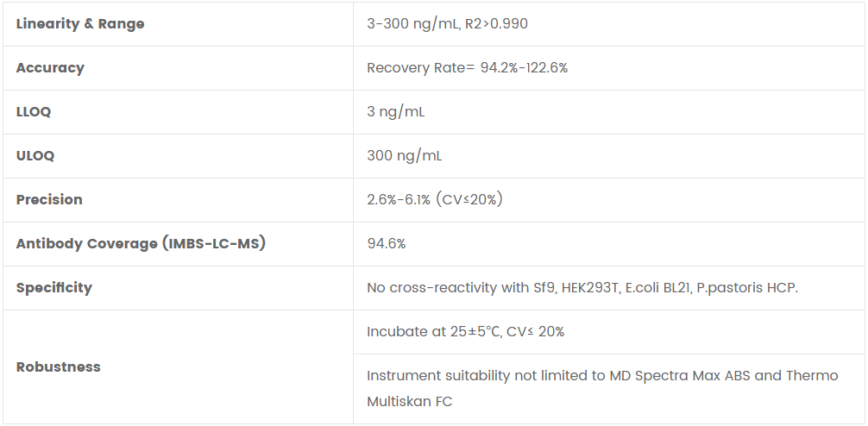
Task: Select the '3 ng/mL' LLOQ value
Action: tap(396, 112)
